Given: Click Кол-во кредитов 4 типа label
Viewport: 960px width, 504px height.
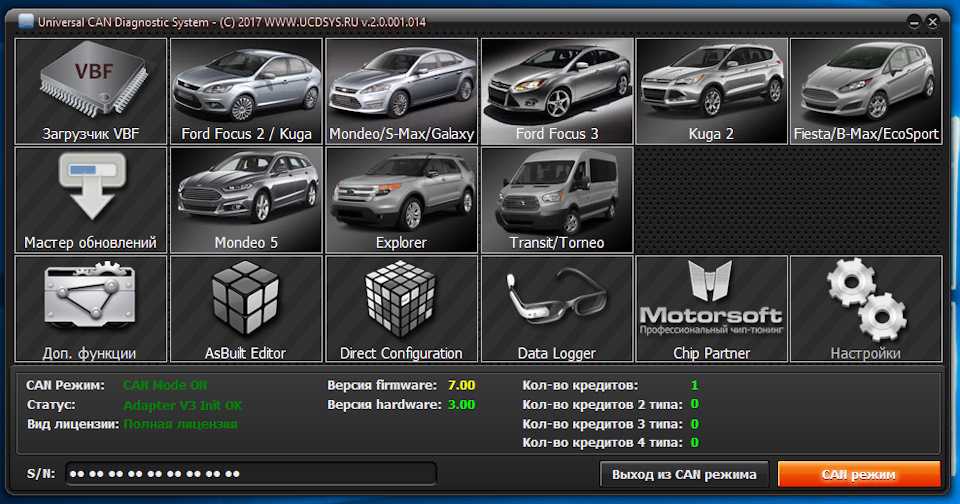Looking at the screenshot, I should (x=602, y=443).
